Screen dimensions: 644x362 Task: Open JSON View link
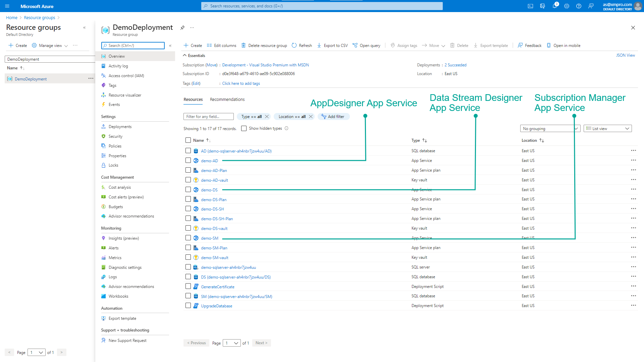[x=625, y=55]
